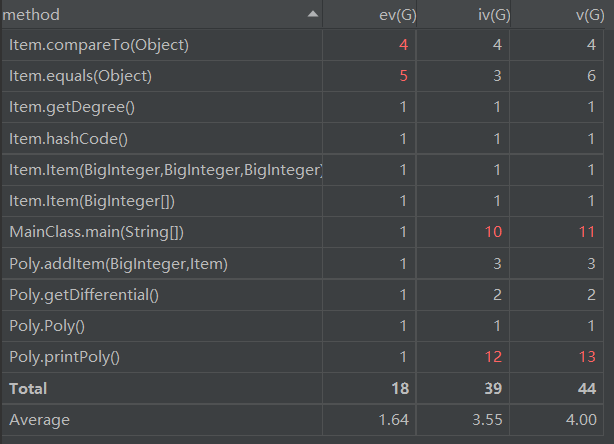
Task: Select the MainClass.main(String[]) row
Action: point(302,232)
